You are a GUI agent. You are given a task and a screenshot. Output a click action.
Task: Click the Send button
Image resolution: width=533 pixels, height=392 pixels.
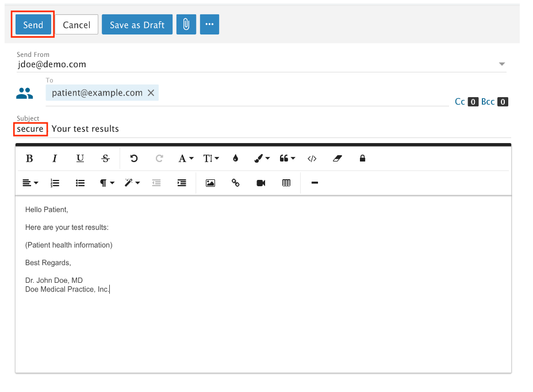33,25
